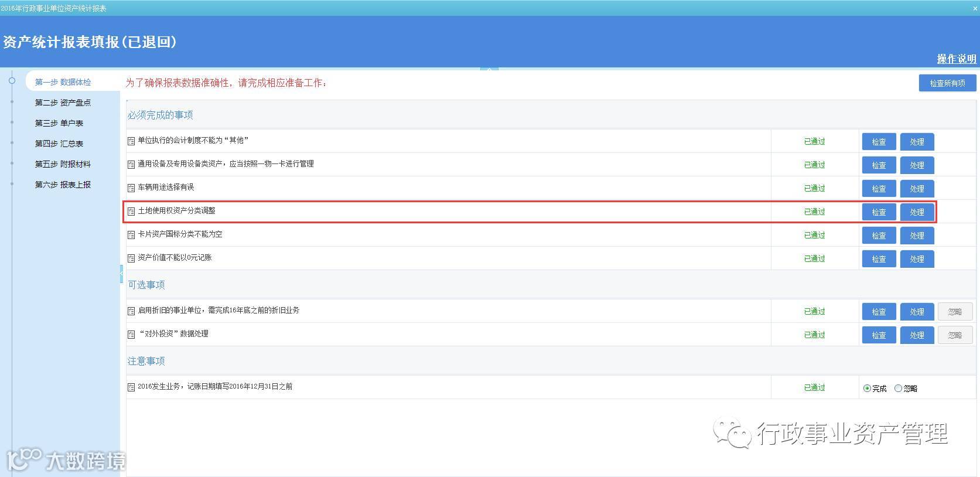
Task: Click 检查 for 对外投资数据处理 row
Action: click(879, 335)
